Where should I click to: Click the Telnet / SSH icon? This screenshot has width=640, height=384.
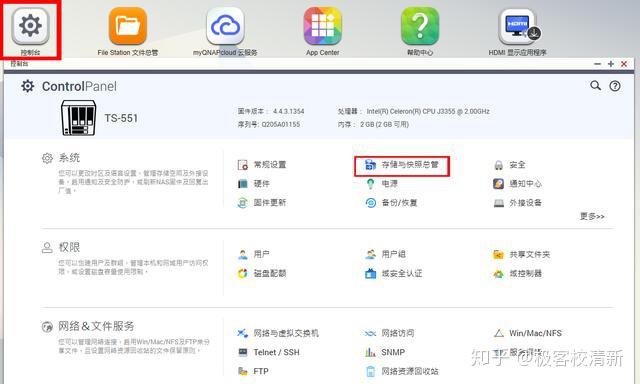(243, 352)
